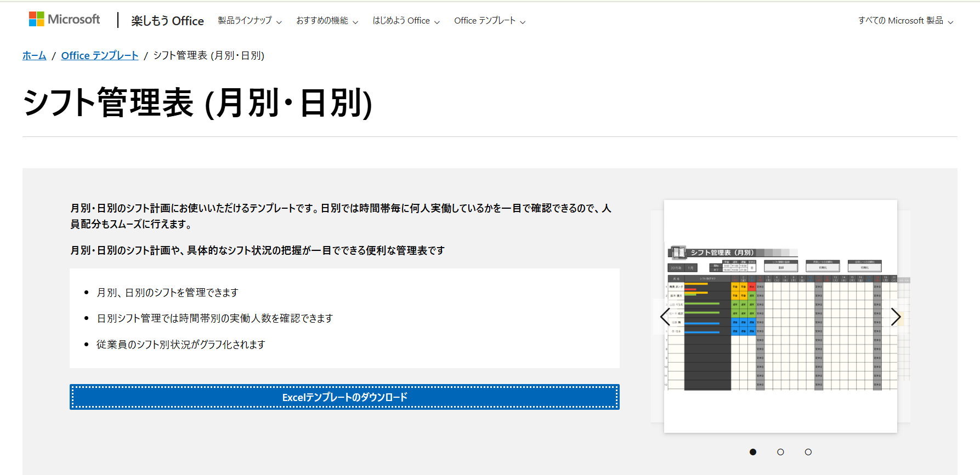This screenshot has height=475, width=980.
Task: Click bullet 日別シフト管理では時間帯別の実働人数を確認できます
Action: click(214, 318)
